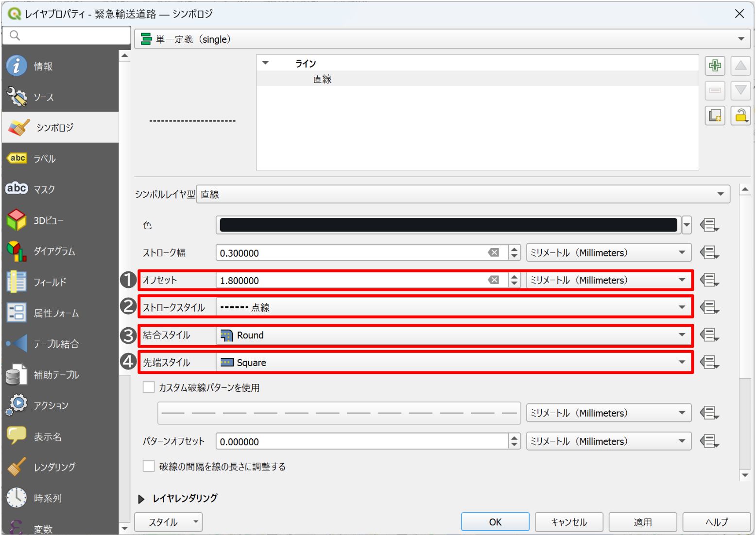Open the スタイル menu button
This screenshot has height=535, width=756.
[x=168, y=522]
